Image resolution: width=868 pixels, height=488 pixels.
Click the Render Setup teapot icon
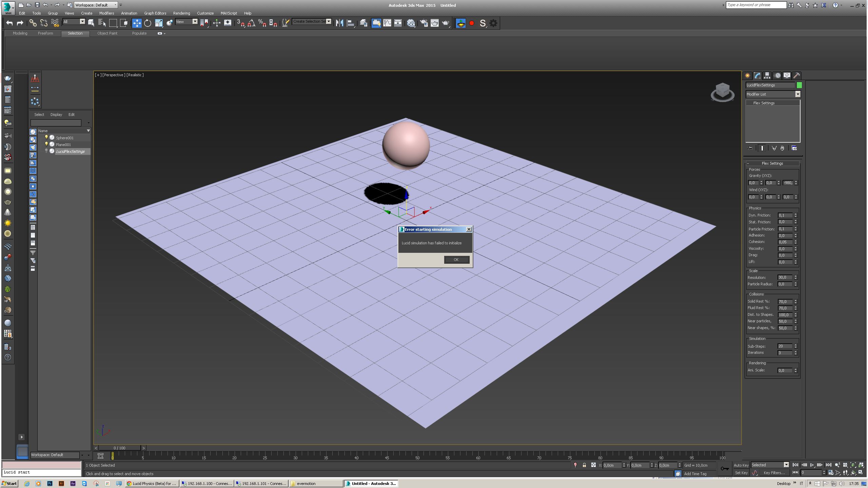point(424,23)
